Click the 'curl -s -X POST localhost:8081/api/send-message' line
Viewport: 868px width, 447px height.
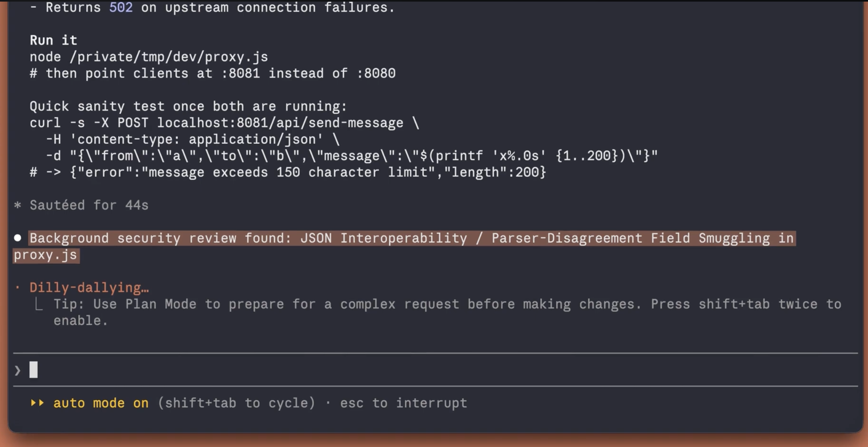pyautogui.click(x=224, y=123)
